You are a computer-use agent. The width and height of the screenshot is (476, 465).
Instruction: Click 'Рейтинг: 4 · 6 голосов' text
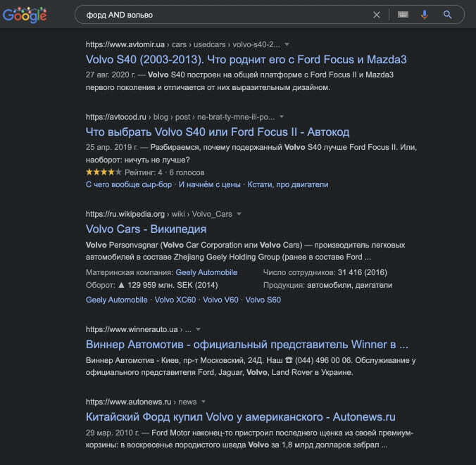pyautogui.click(x=164, y=172)
